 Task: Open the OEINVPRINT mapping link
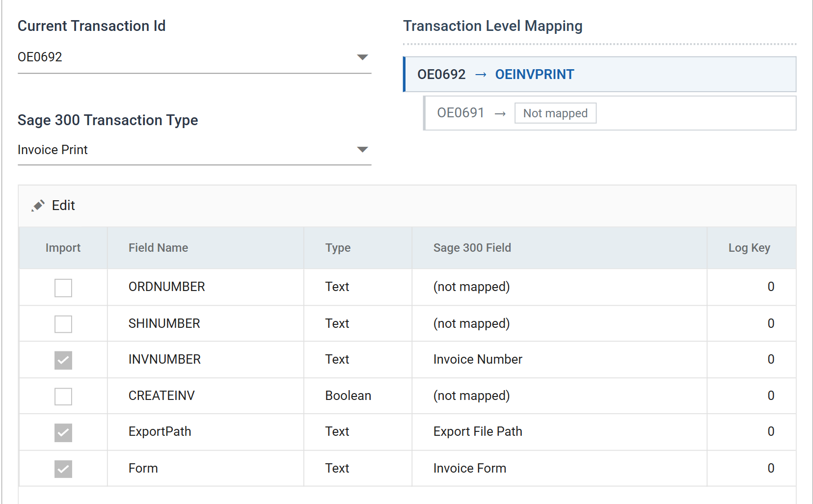coord(534,75)
